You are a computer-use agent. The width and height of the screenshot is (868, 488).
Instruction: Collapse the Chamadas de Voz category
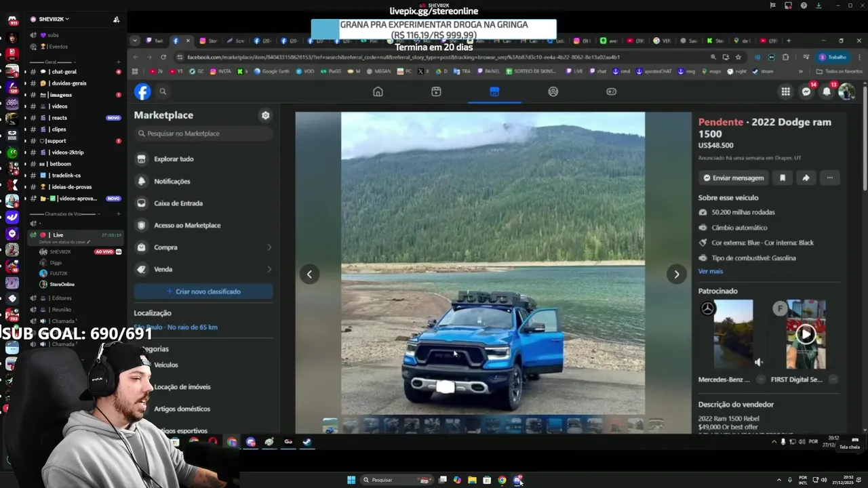pyautogui.click(x=64, y=214)
